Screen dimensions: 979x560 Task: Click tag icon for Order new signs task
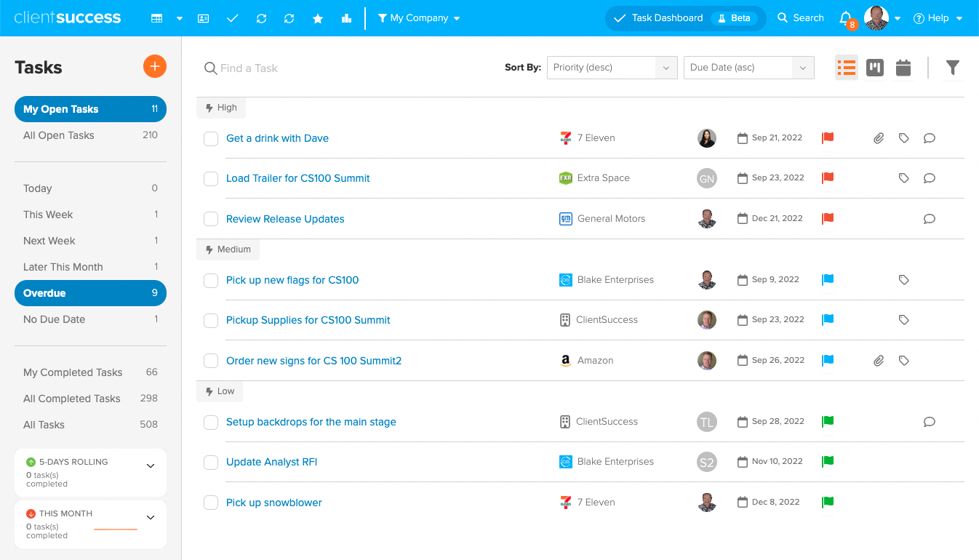coord(904,361)
